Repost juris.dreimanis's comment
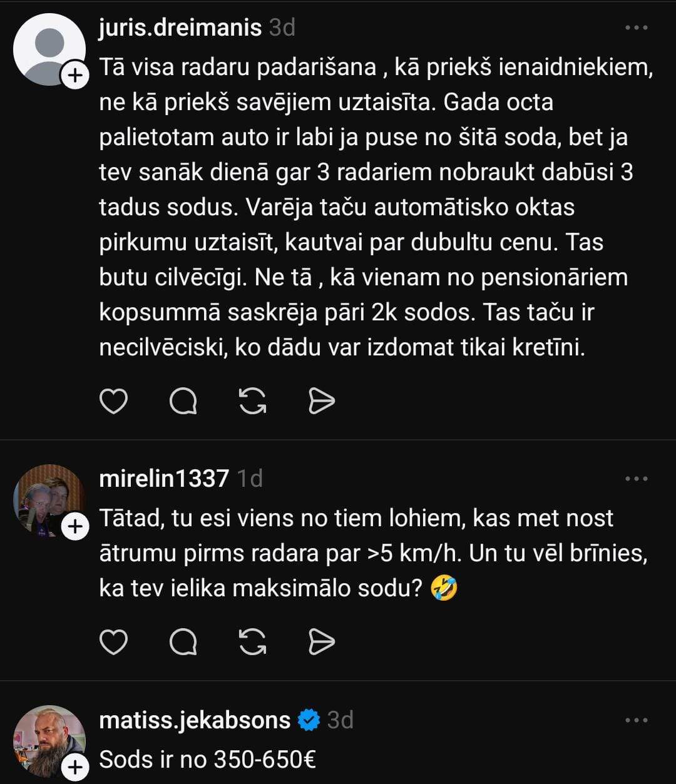676x784 pixels. 253,401
